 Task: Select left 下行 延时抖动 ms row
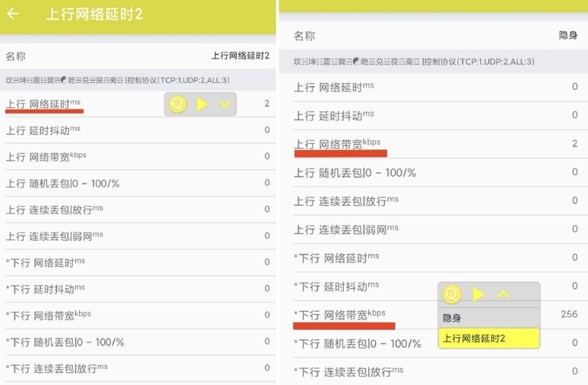coord(138,289)
